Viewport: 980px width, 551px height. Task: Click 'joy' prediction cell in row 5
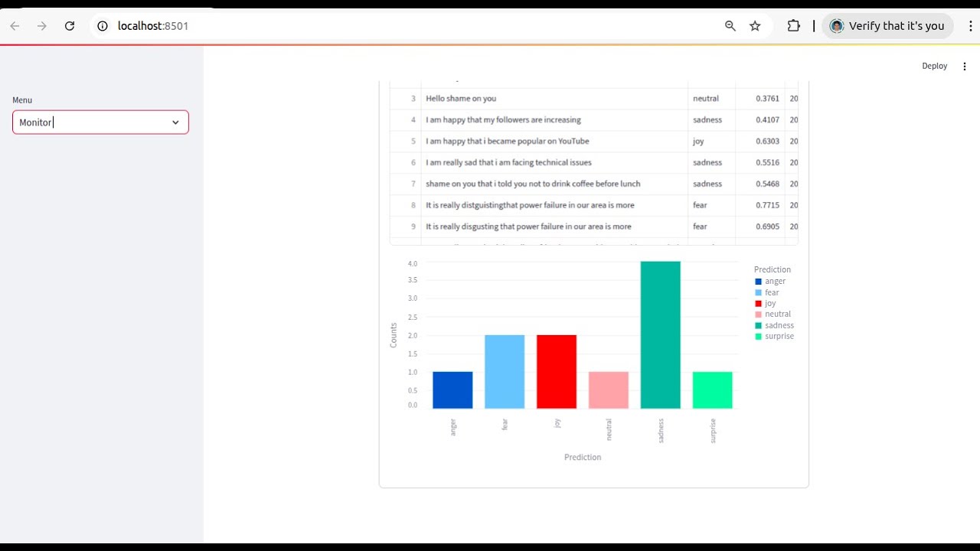(711, 142)
